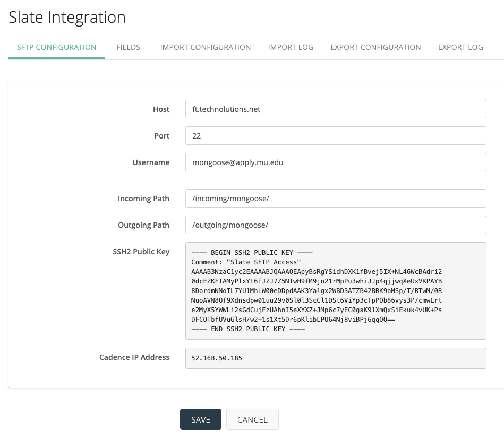Switch to the SFTP Configuration tab

pyautogui.click(x=57, y=47)
